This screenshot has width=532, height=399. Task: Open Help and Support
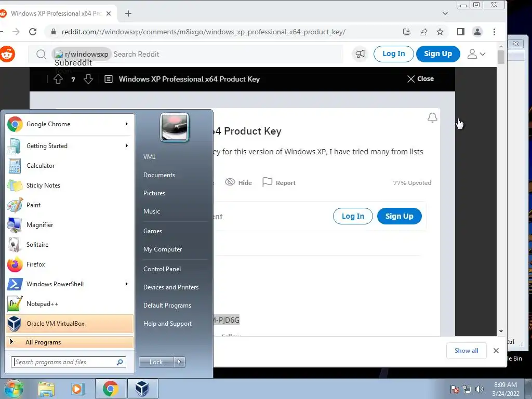click(168, 324)
